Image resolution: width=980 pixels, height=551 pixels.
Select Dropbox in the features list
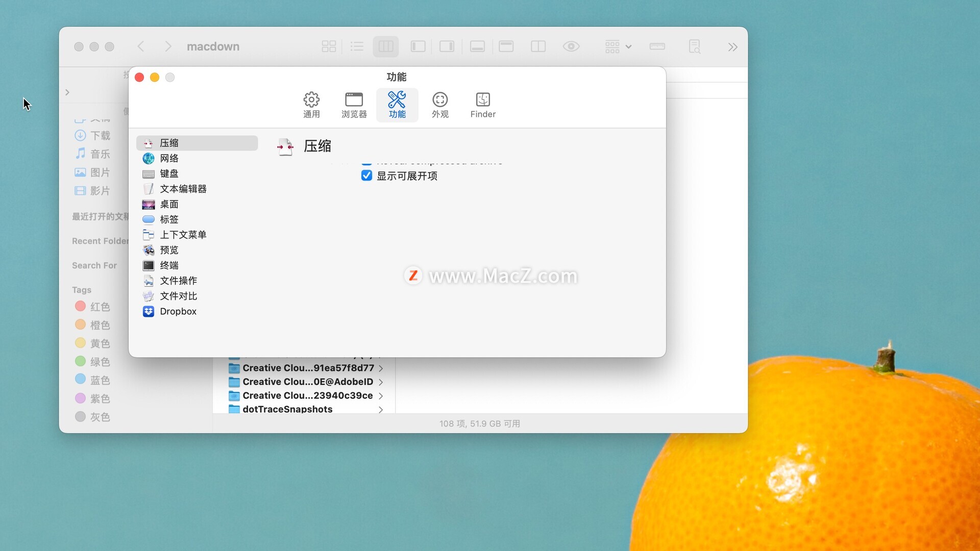[x=197, y=311]
